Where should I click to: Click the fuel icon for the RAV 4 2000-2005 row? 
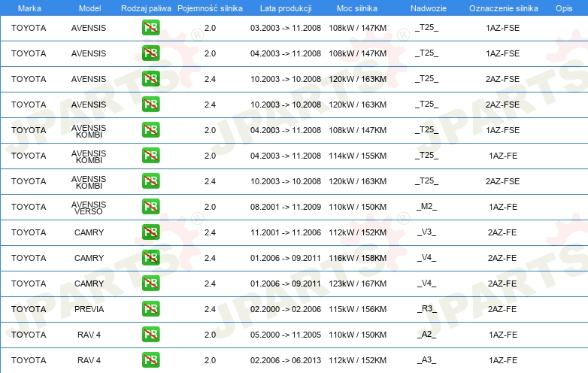(x=150, y=335)
